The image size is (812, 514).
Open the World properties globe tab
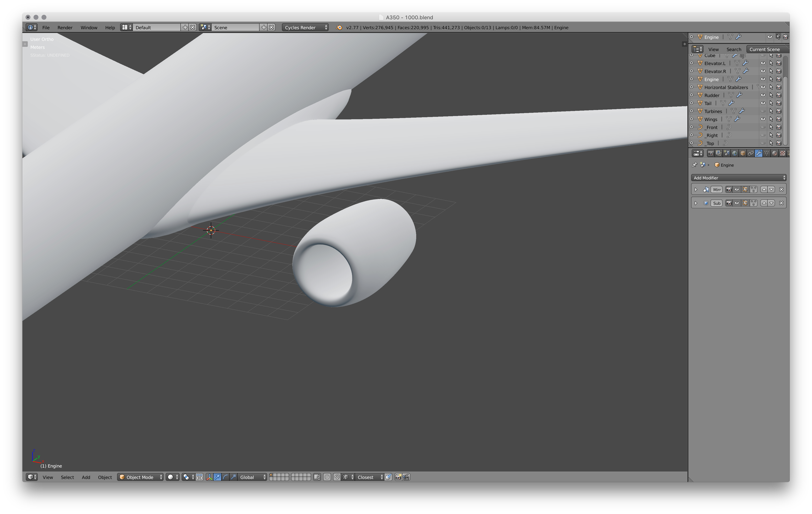click(x=734, y=153)
